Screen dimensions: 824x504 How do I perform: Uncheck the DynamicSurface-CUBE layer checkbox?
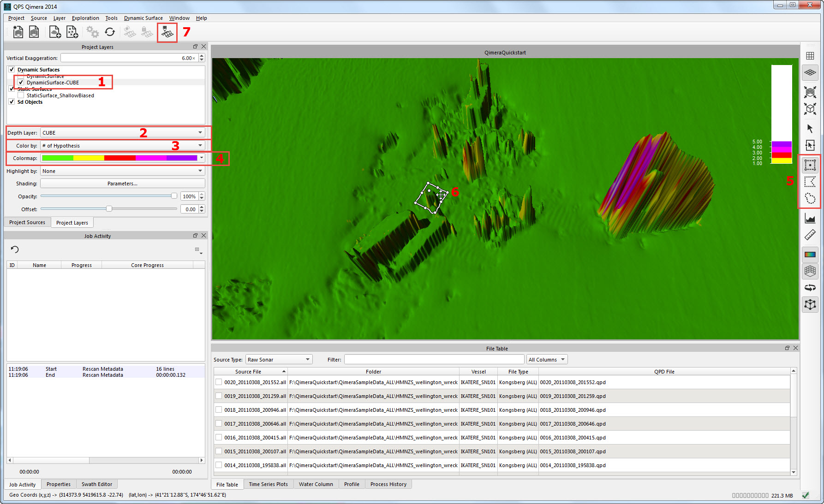[x=21, y=83]
